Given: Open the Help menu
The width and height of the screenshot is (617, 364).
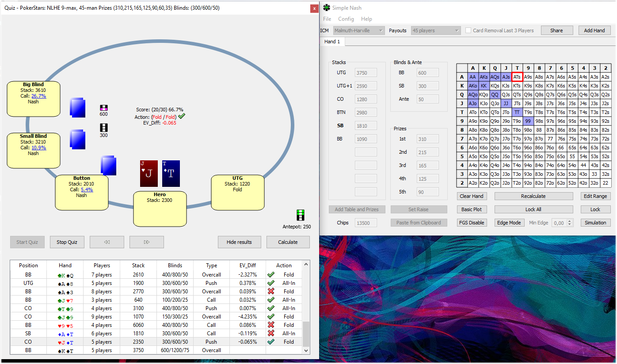Looking at the screenshot, I should point(366,19).
